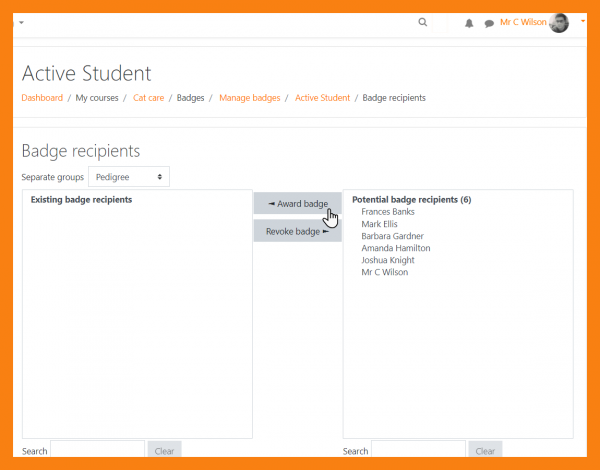Viewport: 600px width, 470px height.
Task: Open the search magnifier icon
Action: [x=423, y=22]
